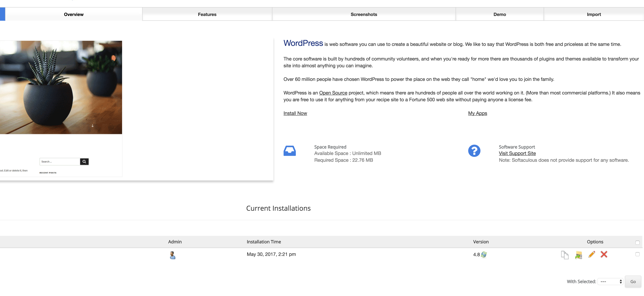
Task: Click the upgrade icon beside version 4.8
Action: pos(484,255)
